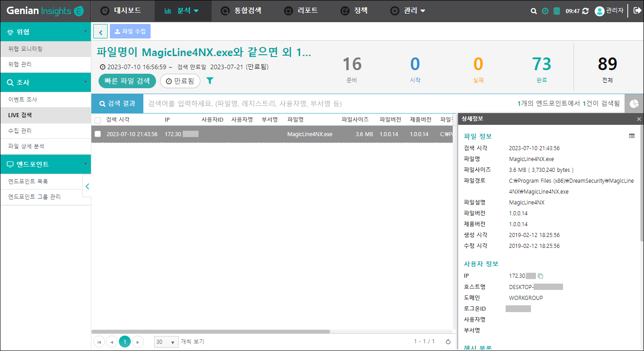Select LIVE 검색 in the sidebar
The height and width of the screenshot is (351, 644).
click(x=20, y=115)
